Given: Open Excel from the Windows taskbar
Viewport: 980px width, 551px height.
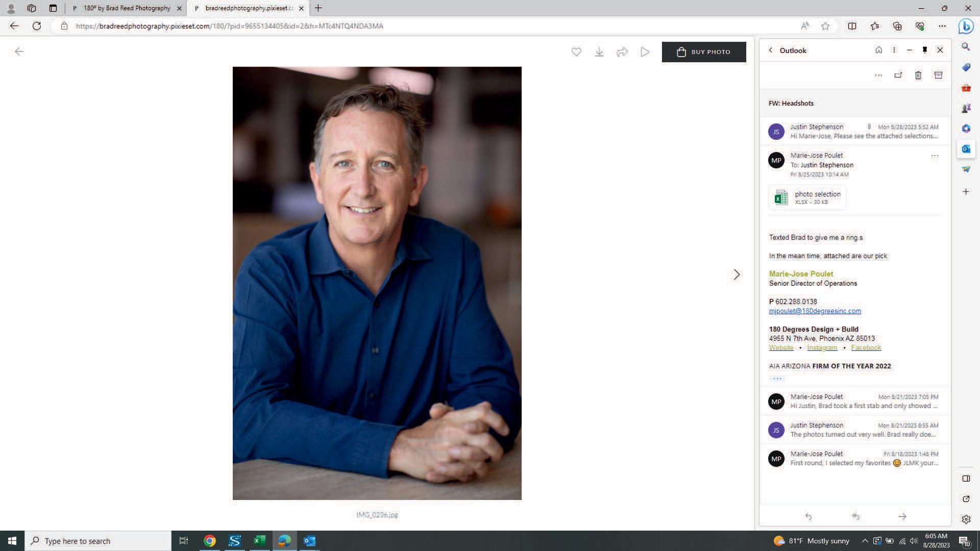Looking at the screenshot, I should [x=259, y=541].
